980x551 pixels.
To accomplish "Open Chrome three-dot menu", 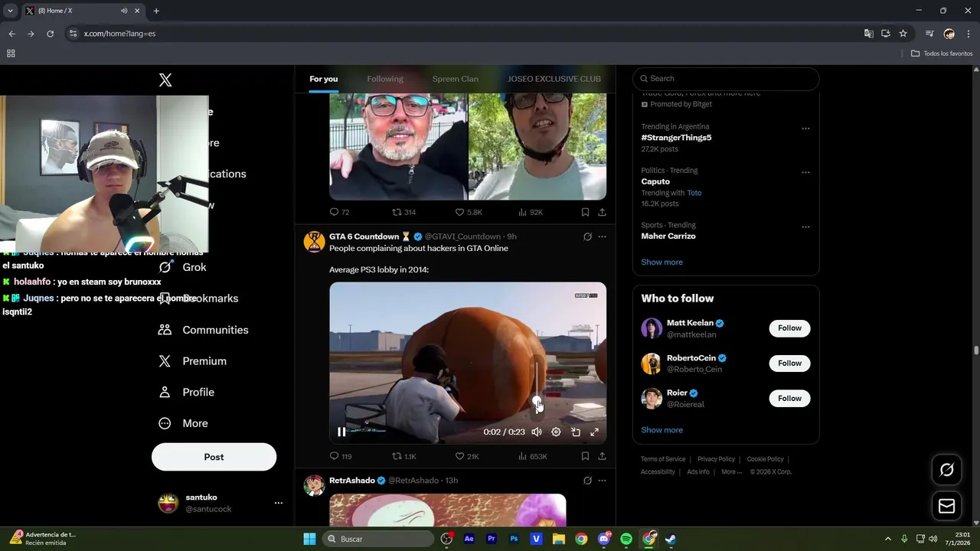I will point(969,34).
